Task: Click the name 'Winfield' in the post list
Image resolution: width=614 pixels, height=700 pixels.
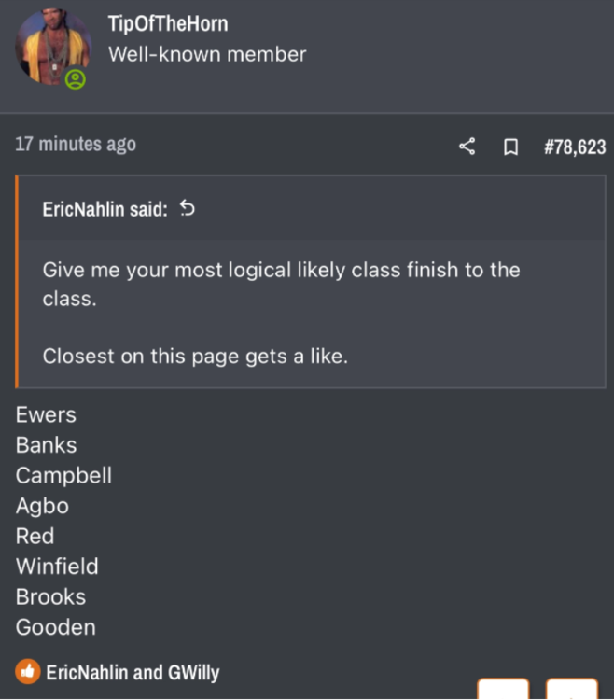Action: coord(57,566)
